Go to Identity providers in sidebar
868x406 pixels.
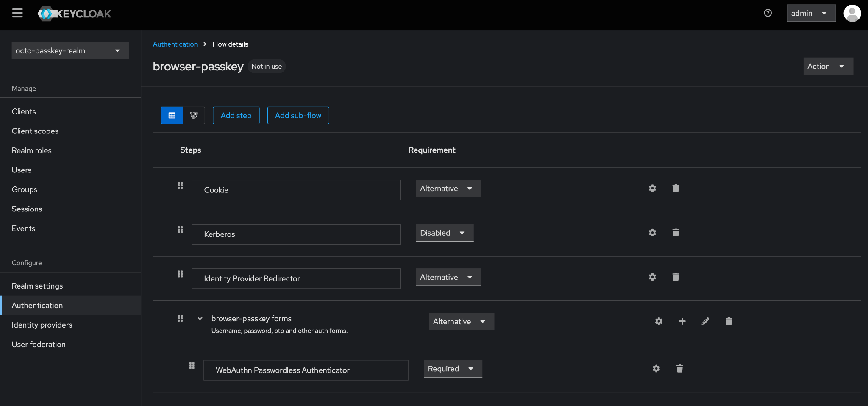tap(42, 325)
